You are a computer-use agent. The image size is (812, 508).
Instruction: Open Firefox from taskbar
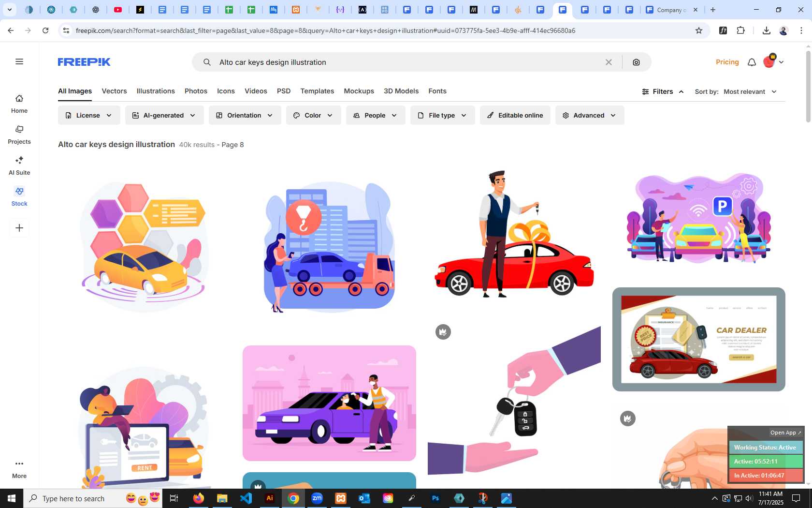coord(199,498)
